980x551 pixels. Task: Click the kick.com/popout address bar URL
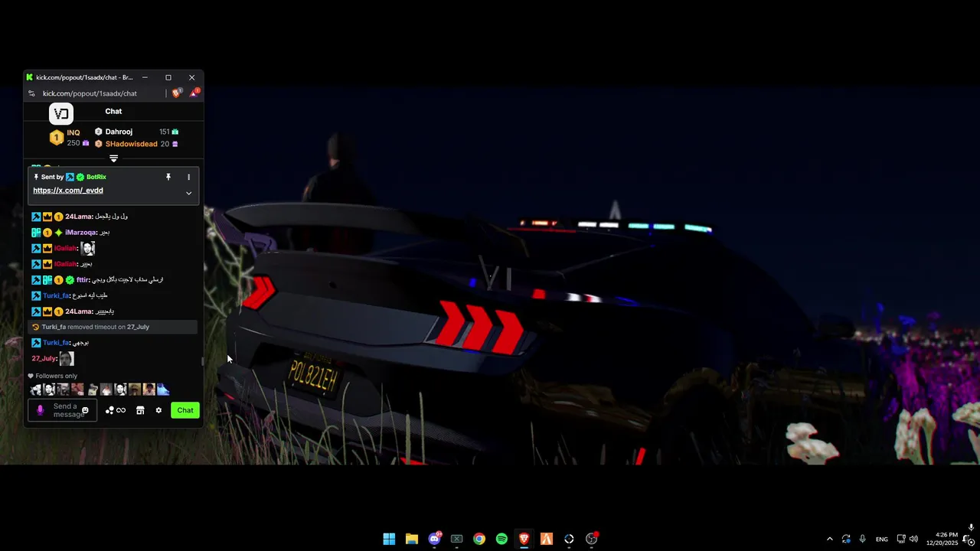[x=90, y=93]
